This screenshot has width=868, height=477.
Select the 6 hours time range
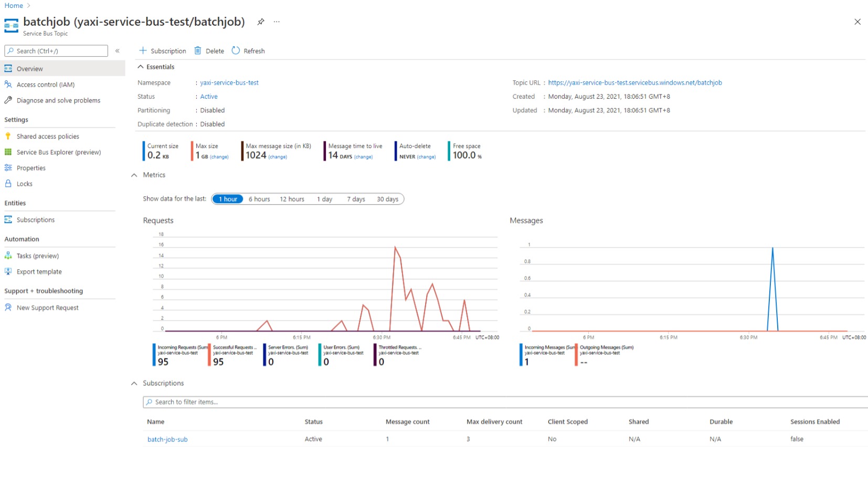[x=259, y=199]
